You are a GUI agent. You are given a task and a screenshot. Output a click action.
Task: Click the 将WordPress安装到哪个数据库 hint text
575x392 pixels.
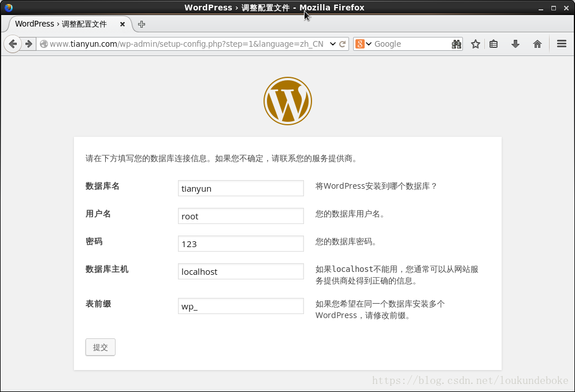tap(376, 186)
